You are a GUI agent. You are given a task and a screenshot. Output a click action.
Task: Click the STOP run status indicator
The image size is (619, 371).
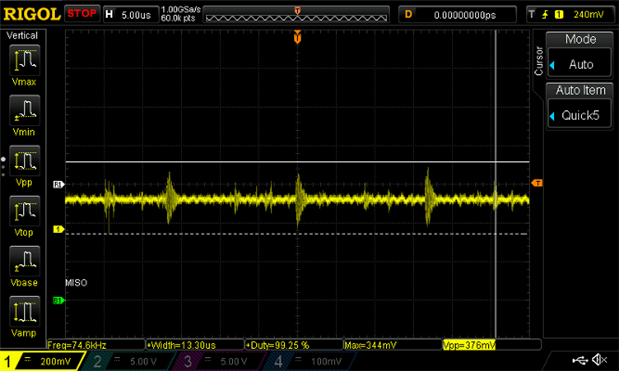82,13
